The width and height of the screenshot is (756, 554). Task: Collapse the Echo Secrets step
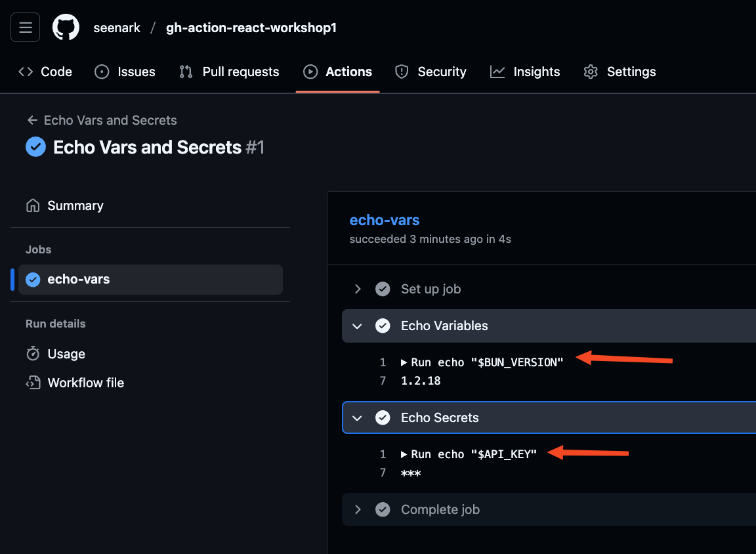(x=358, y=417)
